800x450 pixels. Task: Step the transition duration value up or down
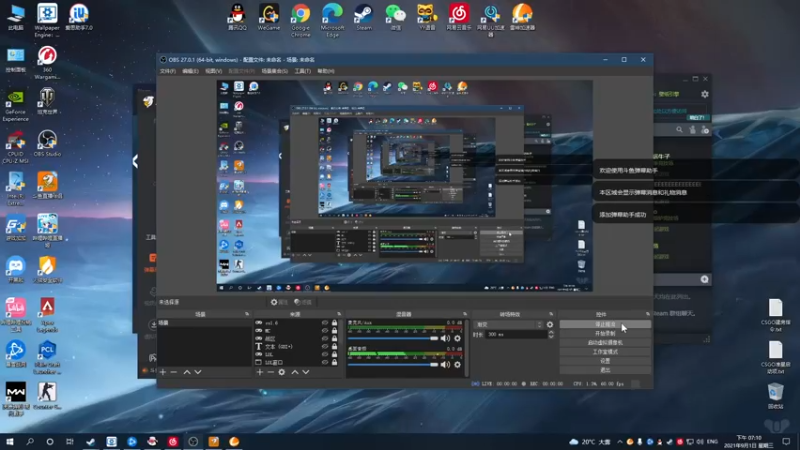551,335
